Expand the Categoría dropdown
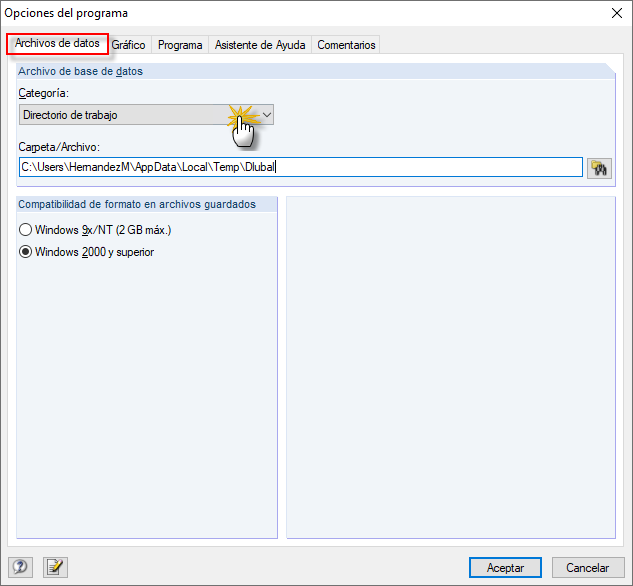 [x=146, y=115]
